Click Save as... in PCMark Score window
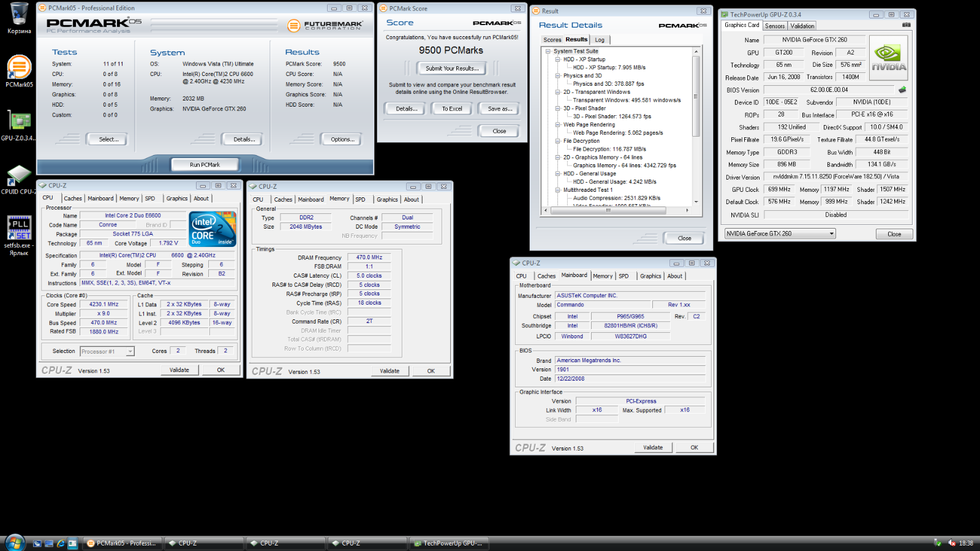The width and height of the screenshot is (980, 551). 500,108
